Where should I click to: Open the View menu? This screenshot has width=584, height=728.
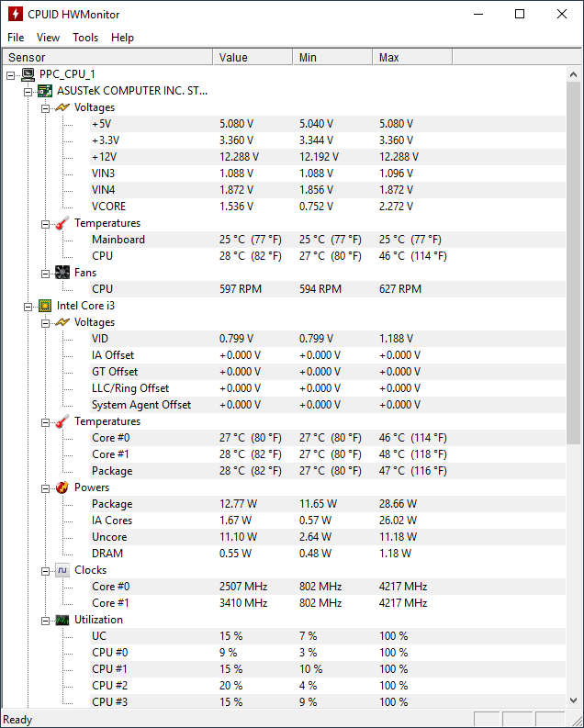coord(49,38)
